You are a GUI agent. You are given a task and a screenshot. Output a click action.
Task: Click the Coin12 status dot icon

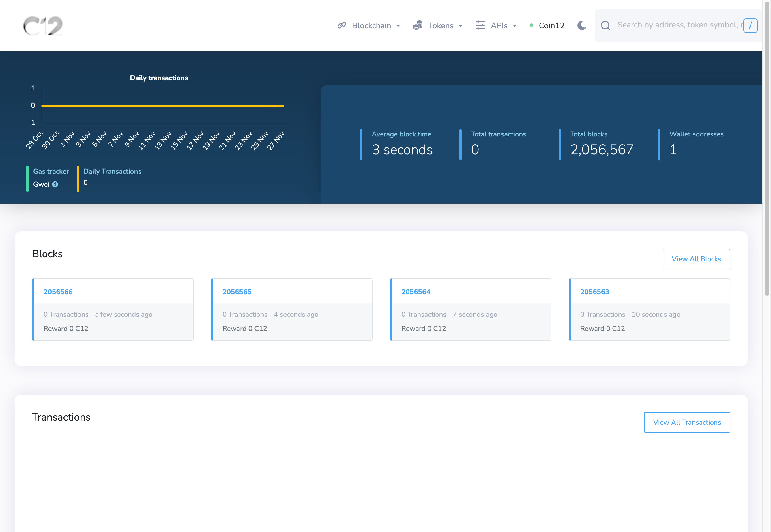tap(531, 25)
